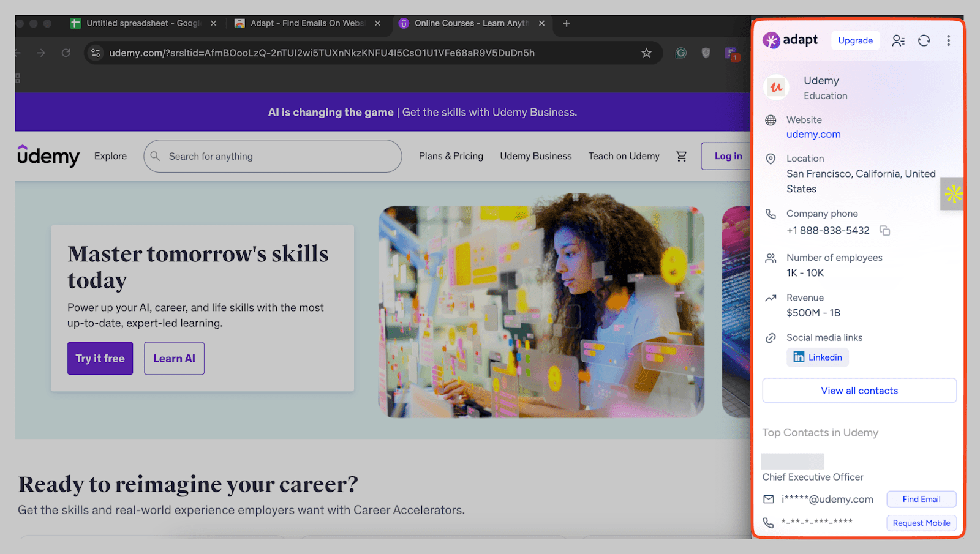Open the Adapt three-dot more menu

pyautogui.click(x=948, y=40)
